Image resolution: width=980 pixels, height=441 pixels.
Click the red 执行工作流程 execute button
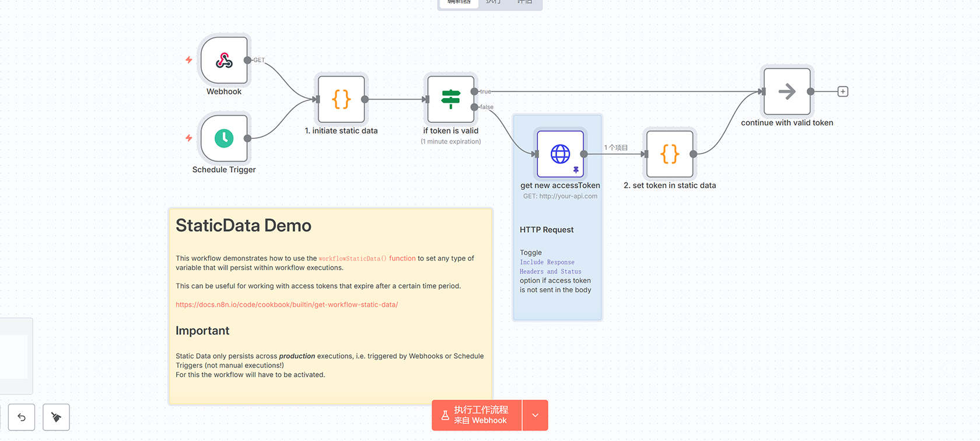pyautogui.click(x=477, y=415)
